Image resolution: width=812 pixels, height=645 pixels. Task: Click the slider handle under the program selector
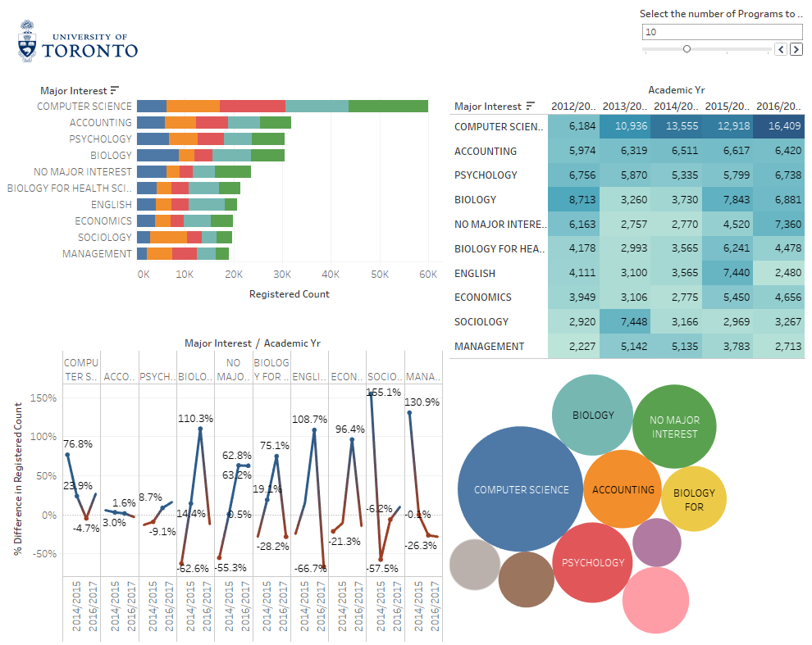tap(687, 48)
